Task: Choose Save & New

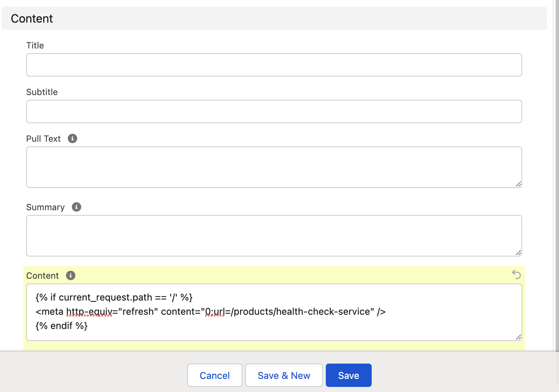Action: (x=284, y=375)
